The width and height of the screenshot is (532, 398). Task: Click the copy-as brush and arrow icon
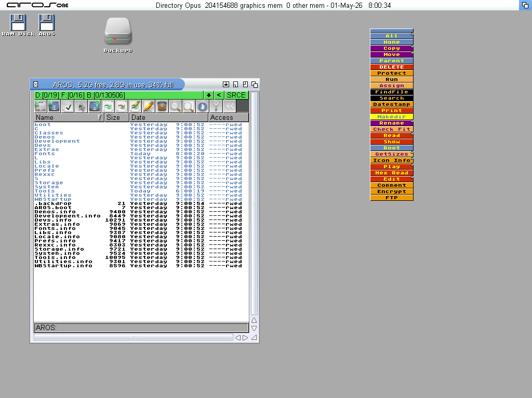point(135,106)
